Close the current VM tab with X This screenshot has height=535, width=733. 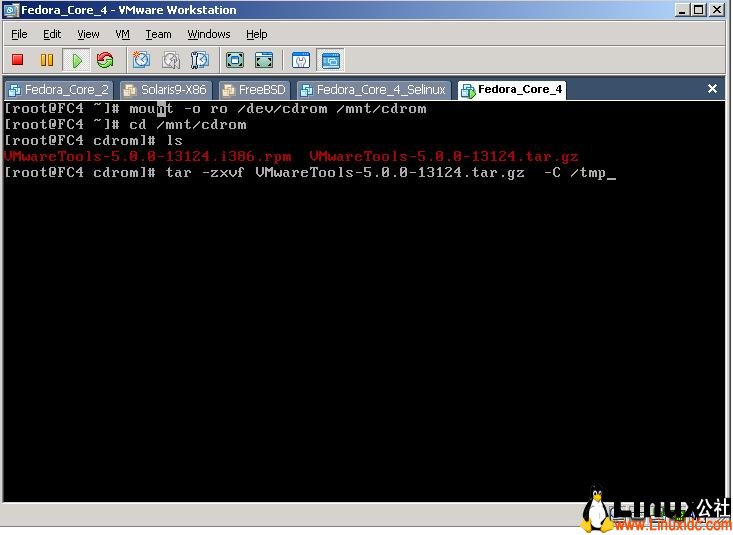[712, 88]
